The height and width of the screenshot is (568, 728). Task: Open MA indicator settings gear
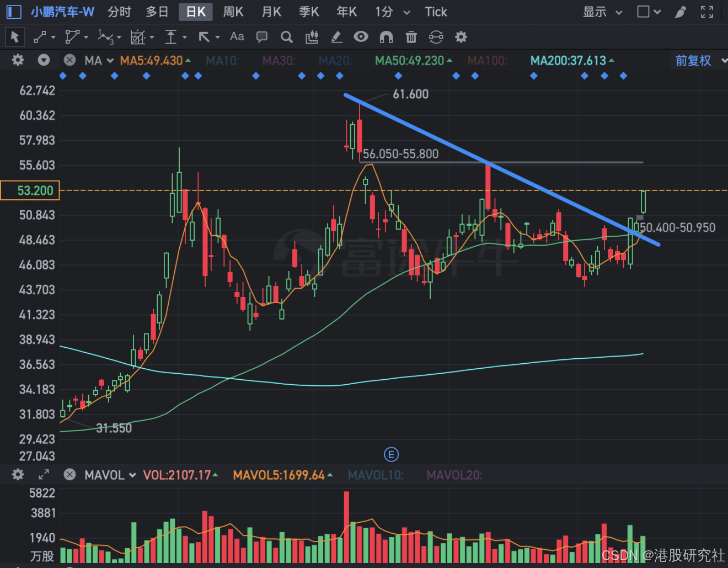(x=18, y=60)
